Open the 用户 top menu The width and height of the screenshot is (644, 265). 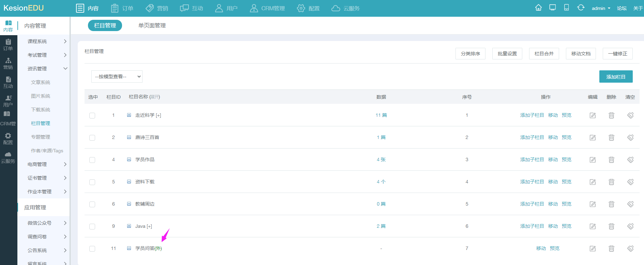tap(226, 8)
